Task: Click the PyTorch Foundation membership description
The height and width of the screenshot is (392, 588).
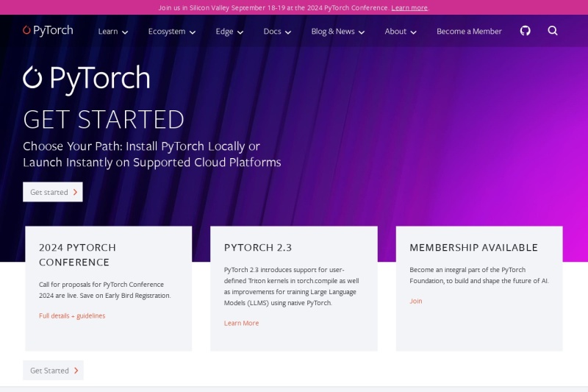Action: coord(479,275)
